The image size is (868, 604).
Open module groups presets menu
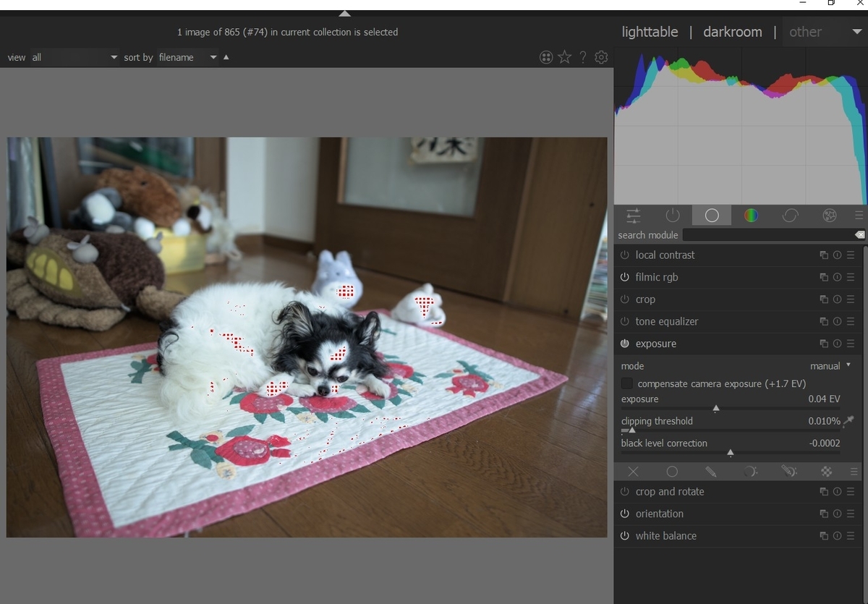click(859, 215)
